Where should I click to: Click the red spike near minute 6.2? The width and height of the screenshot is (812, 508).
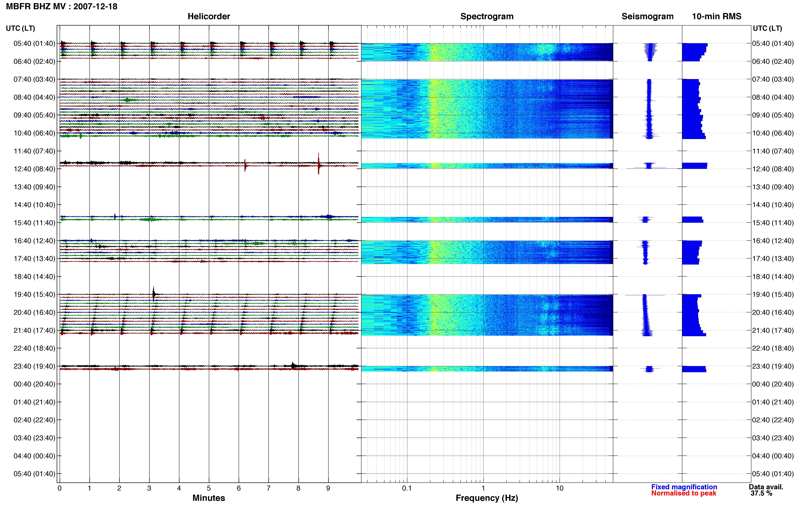(245, 165)
